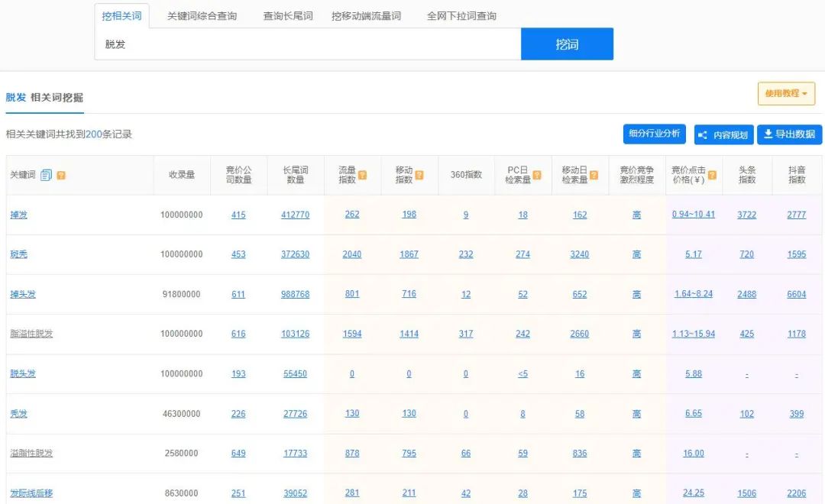Click 导出数据 export button

click(789, 134)
